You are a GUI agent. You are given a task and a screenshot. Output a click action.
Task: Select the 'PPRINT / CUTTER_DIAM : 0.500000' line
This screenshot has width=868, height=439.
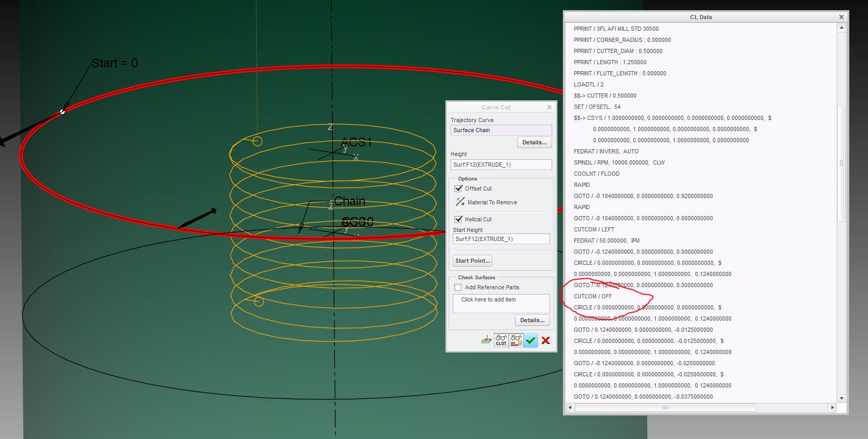pos(618,51)
